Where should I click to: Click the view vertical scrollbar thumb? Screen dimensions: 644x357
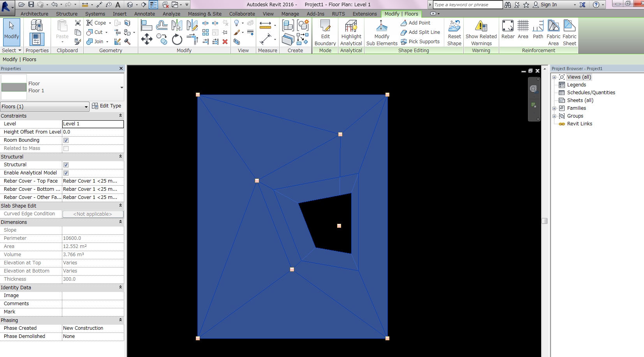pyautogui.click(x=544, y=221)
